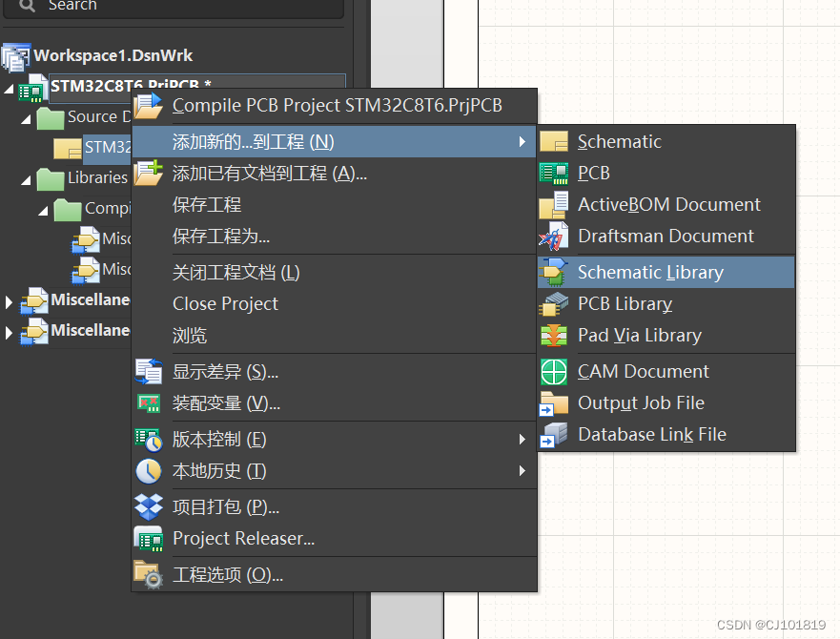Click the Draftsman Document icon

pos(554,237)
